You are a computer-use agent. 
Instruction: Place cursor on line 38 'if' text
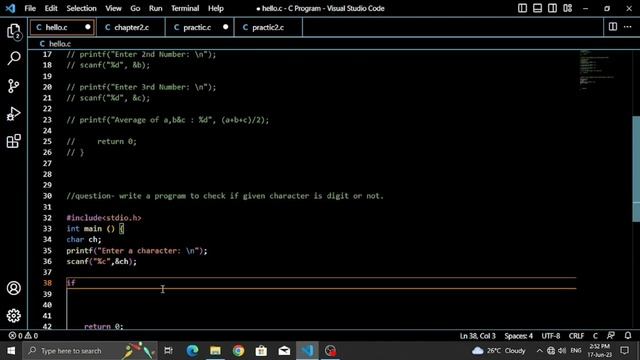tap(71, 282)
